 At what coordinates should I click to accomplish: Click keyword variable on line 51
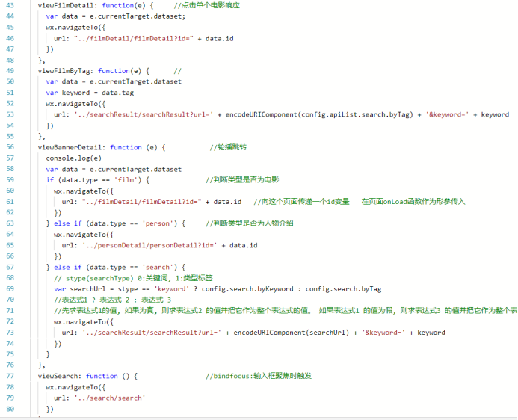point(75,93)
